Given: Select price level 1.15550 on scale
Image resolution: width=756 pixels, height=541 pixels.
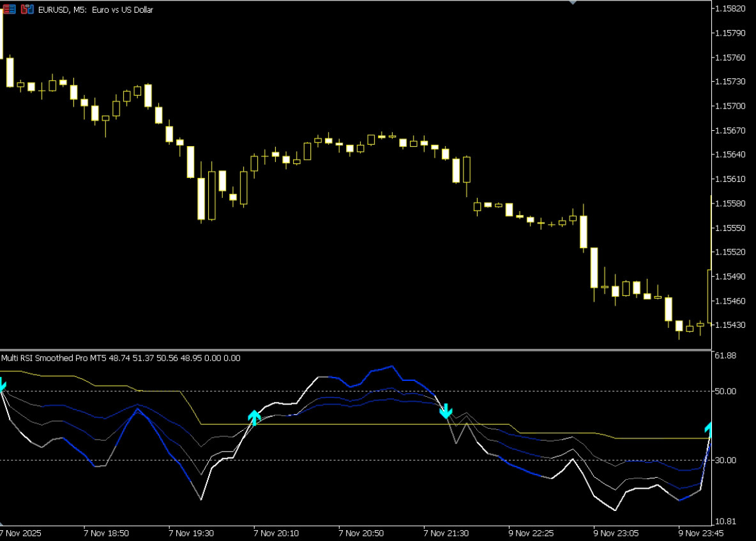Looking at the screenshot, I should [x=730, y=228].
